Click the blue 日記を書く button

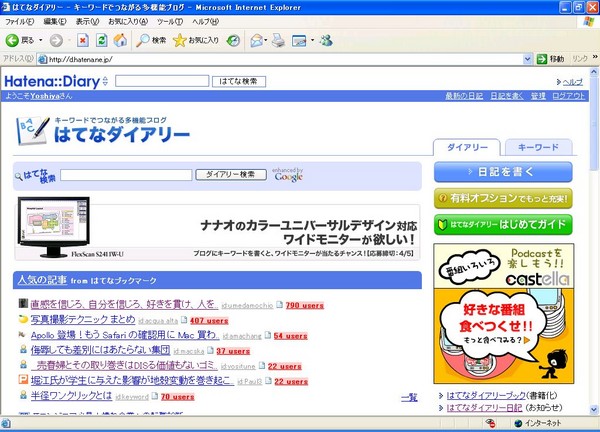pyautogui.click(x=503, y=172)
